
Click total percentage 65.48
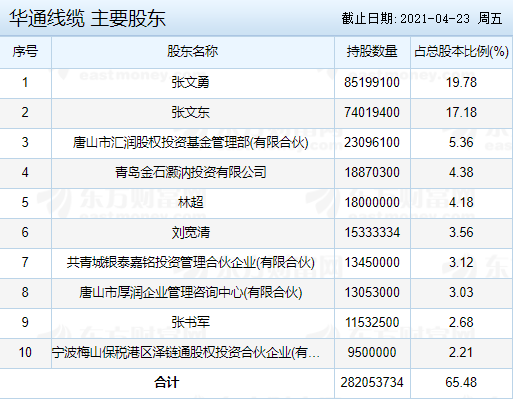pos(461,382)
